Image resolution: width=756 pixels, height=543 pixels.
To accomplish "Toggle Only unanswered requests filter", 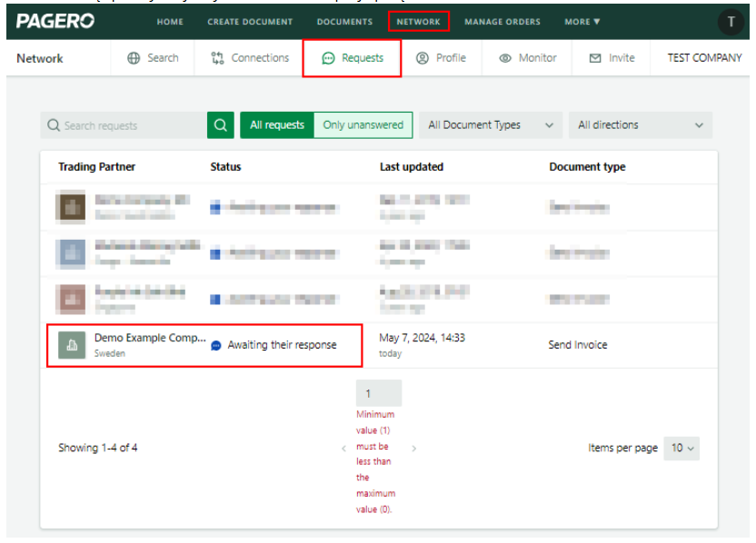I will click(363, 125).
